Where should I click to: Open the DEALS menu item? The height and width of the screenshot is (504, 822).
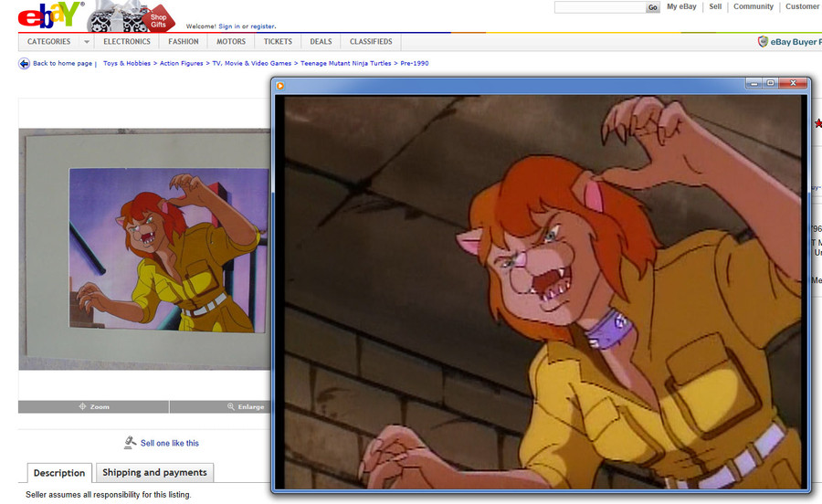click(x=321, y=41)
